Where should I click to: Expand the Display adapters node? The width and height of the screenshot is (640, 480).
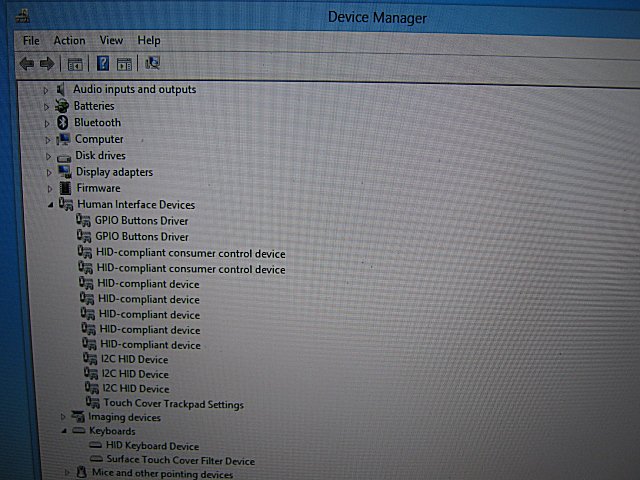click(49, 173)
